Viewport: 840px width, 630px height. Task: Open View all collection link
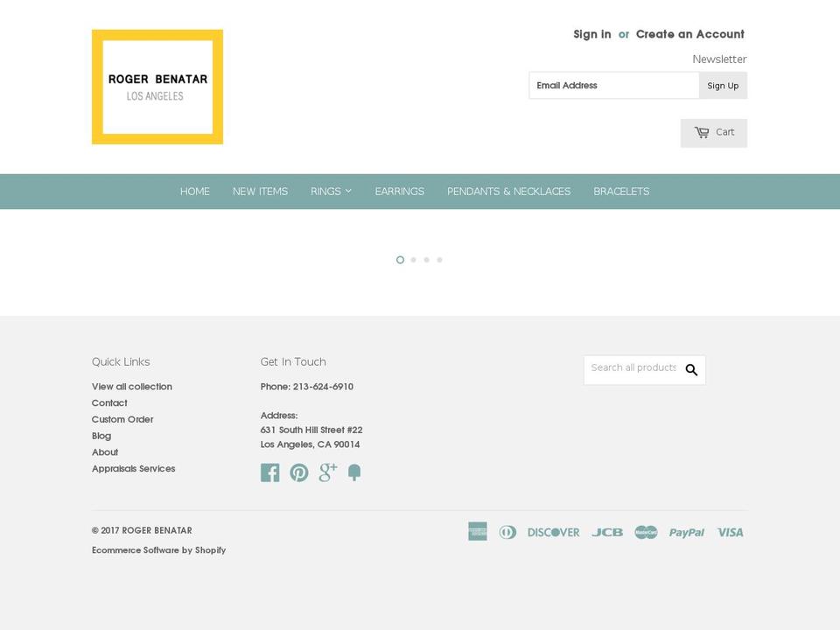tap(132, 386)
